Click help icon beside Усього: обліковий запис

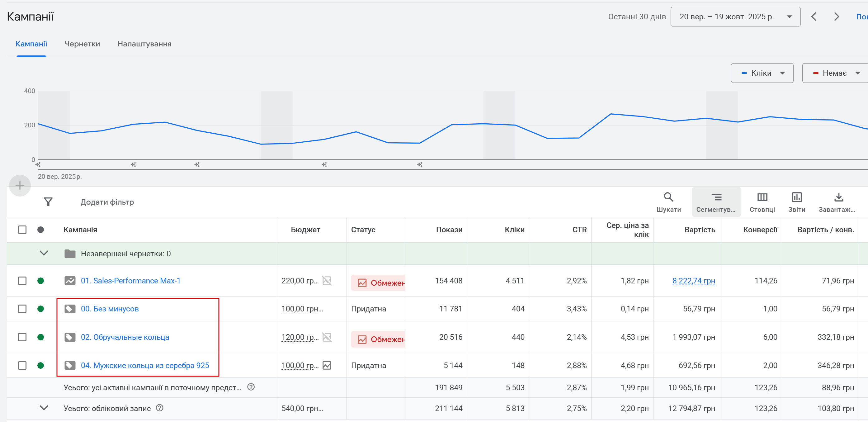point(160,408)
